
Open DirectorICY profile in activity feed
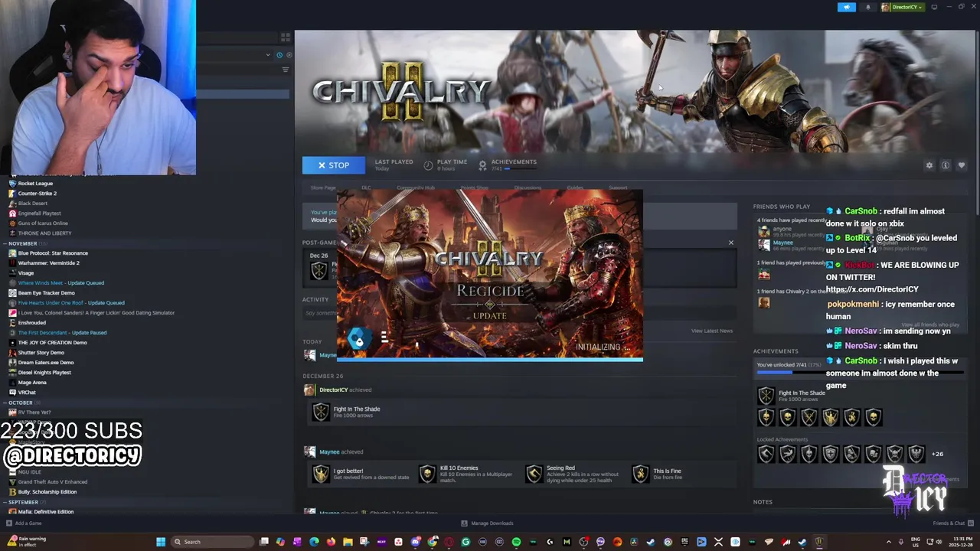point(333,390)
